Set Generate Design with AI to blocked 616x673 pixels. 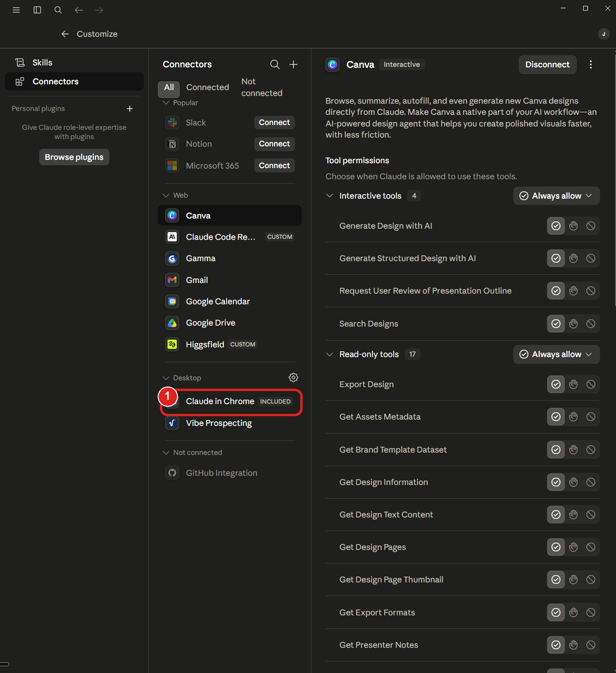(591, 226)
